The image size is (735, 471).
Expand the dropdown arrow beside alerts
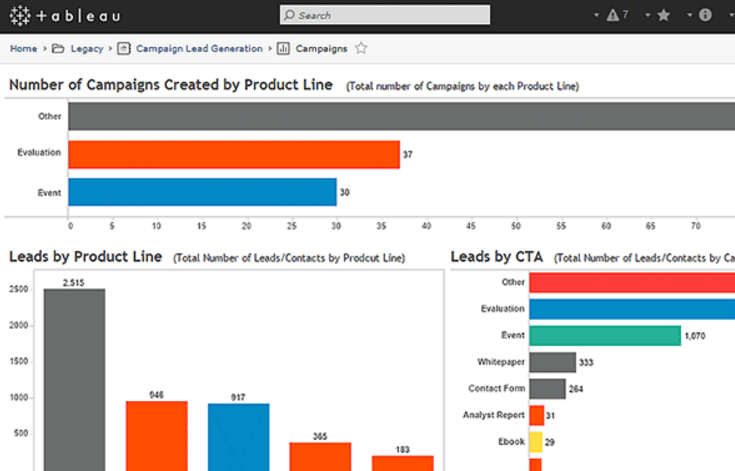point(598,15)
